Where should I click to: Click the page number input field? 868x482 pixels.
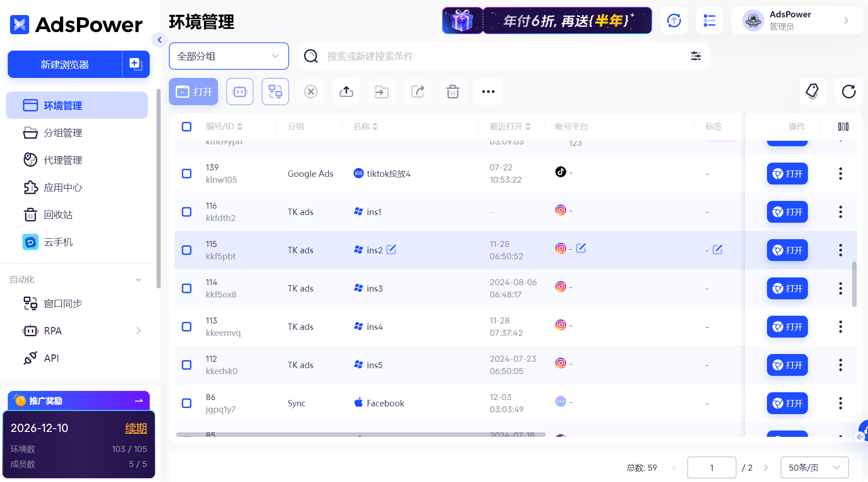click(711, 467)
